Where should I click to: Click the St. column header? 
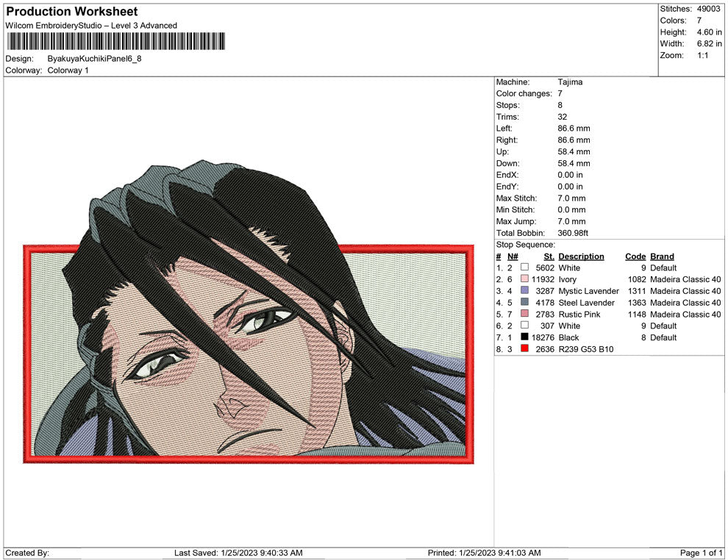pyautogui.click(x=549, y=256)
